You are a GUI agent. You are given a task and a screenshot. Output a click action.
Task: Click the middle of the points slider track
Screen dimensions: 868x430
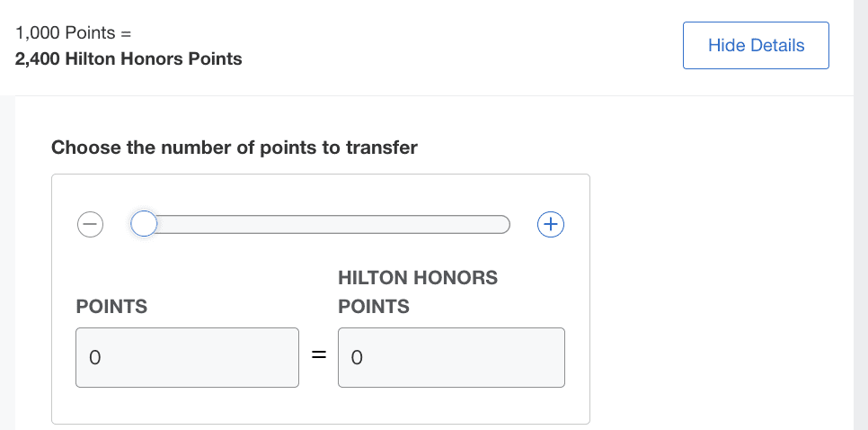point(325,223)
